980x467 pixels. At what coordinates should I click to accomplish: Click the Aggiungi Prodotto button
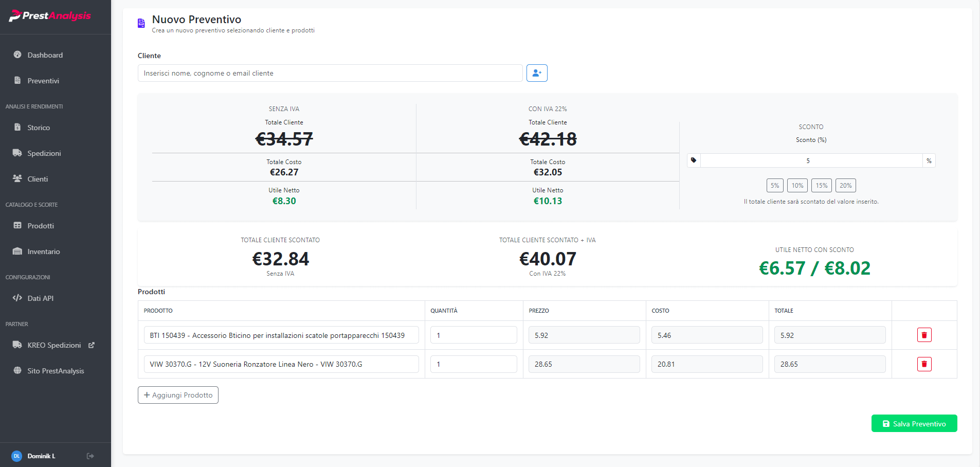click(x=178, y=395)
